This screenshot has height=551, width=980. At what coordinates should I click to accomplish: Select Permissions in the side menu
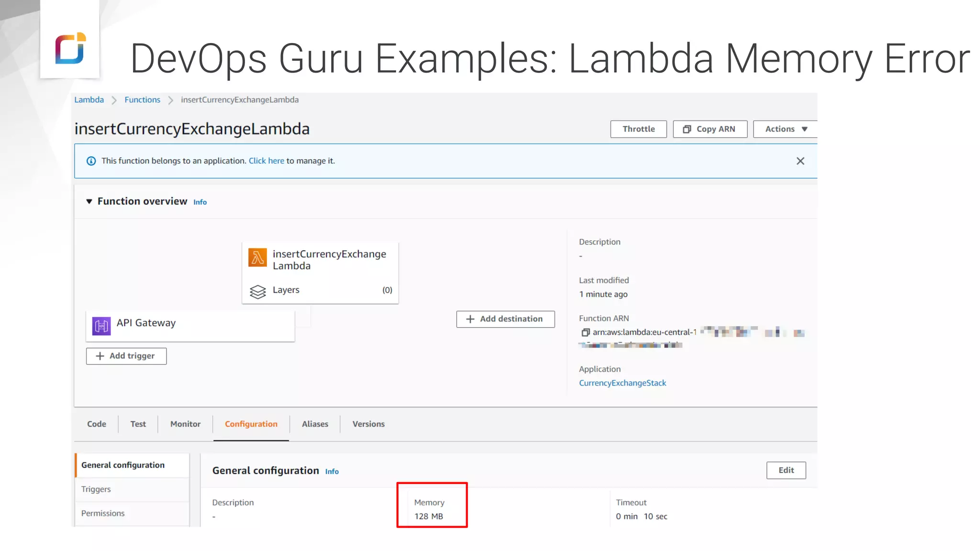(x=132, y=514)
